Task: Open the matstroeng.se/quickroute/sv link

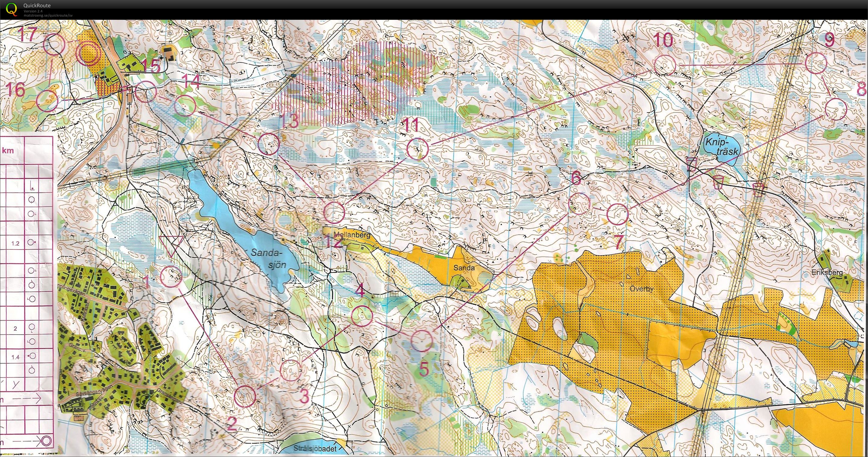Action: pyautogui.click(x=48, y=15)
